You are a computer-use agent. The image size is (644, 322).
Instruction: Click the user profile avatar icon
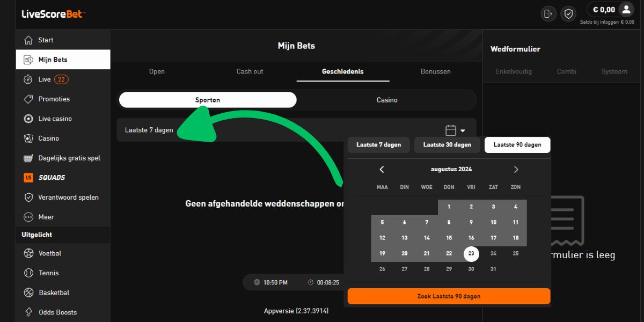pos(626,10)
